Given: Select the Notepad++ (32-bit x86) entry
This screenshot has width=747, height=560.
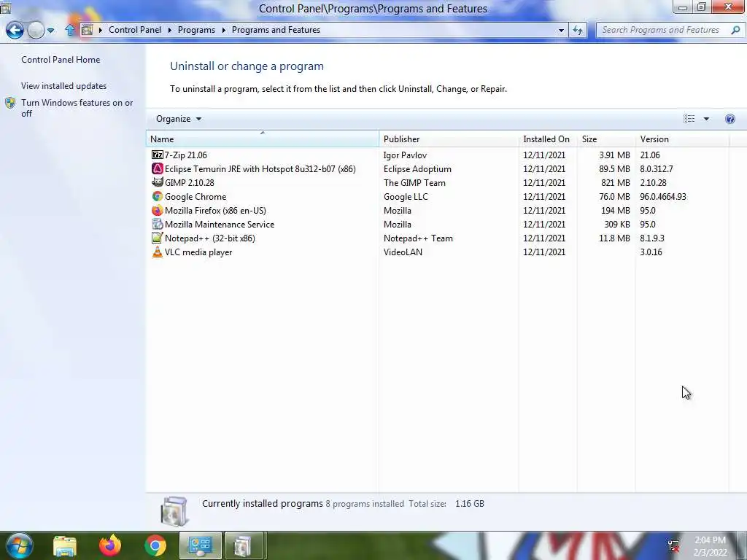Looking at the screenshot, I should 209,238.
